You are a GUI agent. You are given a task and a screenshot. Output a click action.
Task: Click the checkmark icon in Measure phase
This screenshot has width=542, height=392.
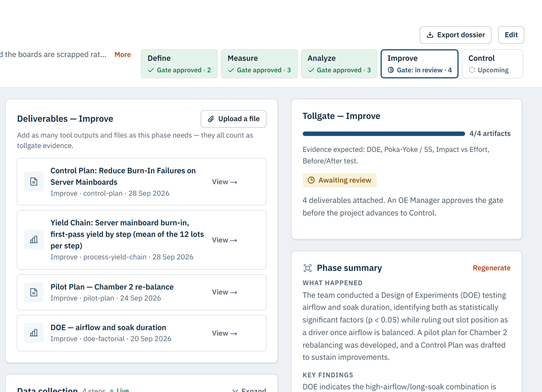coord(231,70)
